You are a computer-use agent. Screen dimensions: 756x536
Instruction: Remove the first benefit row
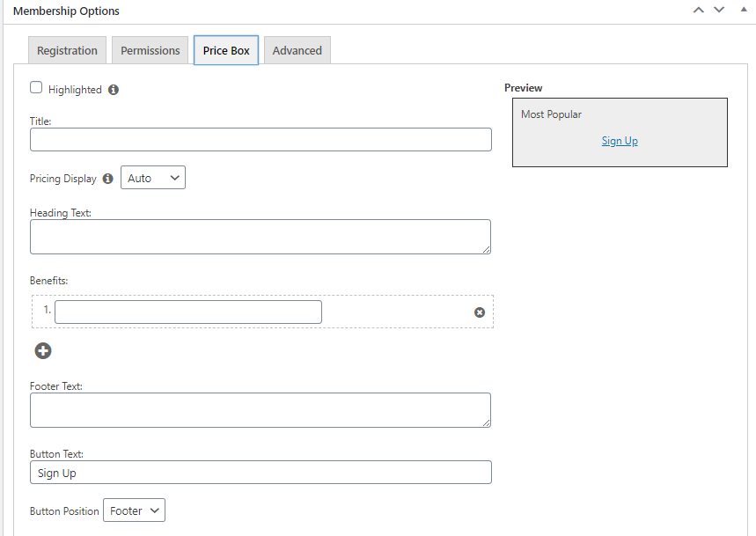[480, 312]
